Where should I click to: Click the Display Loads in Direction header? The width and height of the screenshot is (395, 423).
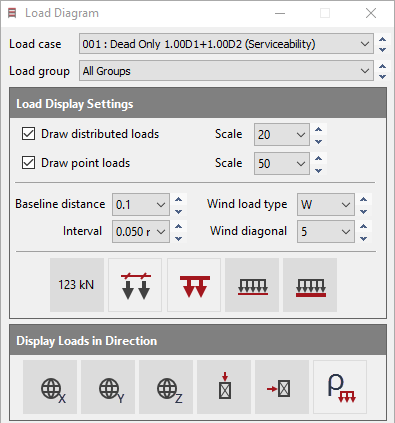[x=198, y=340]
